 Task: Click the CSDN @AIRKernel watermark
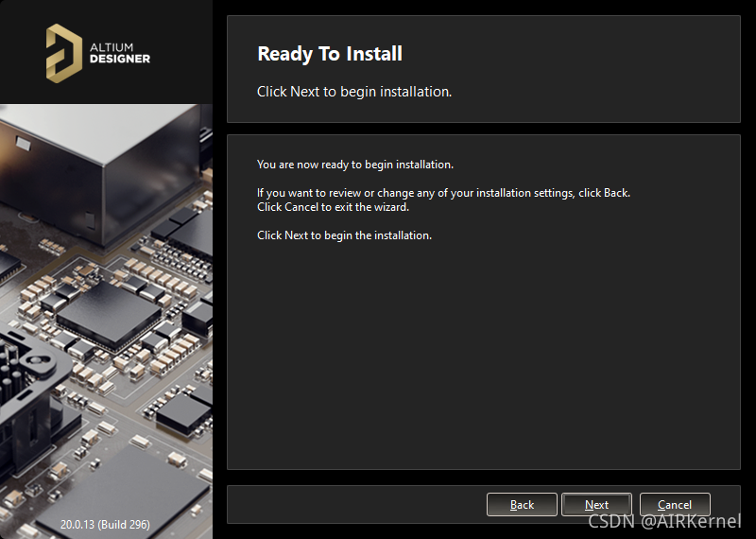pyautogui.click(x=664, y=522)
